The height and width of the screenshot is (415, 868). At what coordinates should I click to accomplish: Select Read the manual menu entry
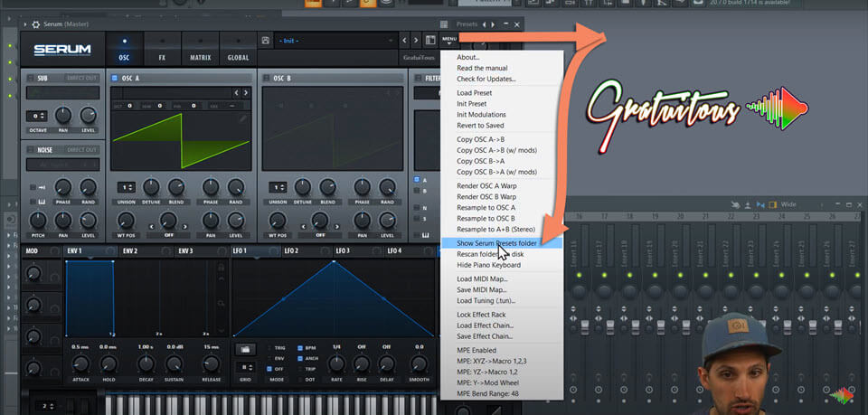pos(482,68)
